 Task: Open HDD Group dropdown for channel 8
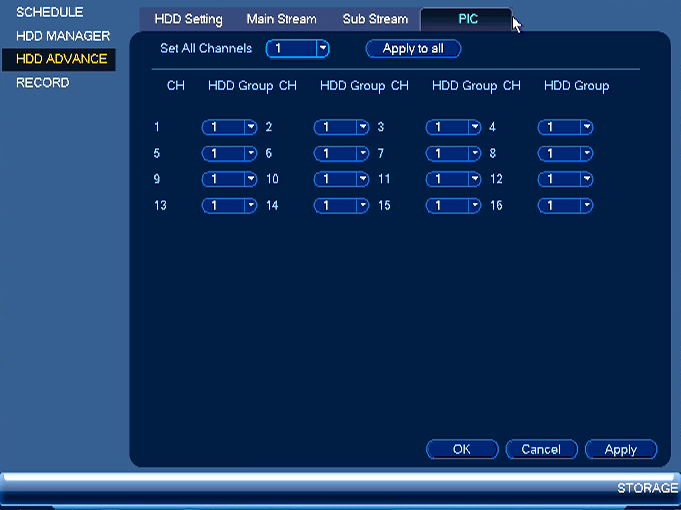(565, 153)
